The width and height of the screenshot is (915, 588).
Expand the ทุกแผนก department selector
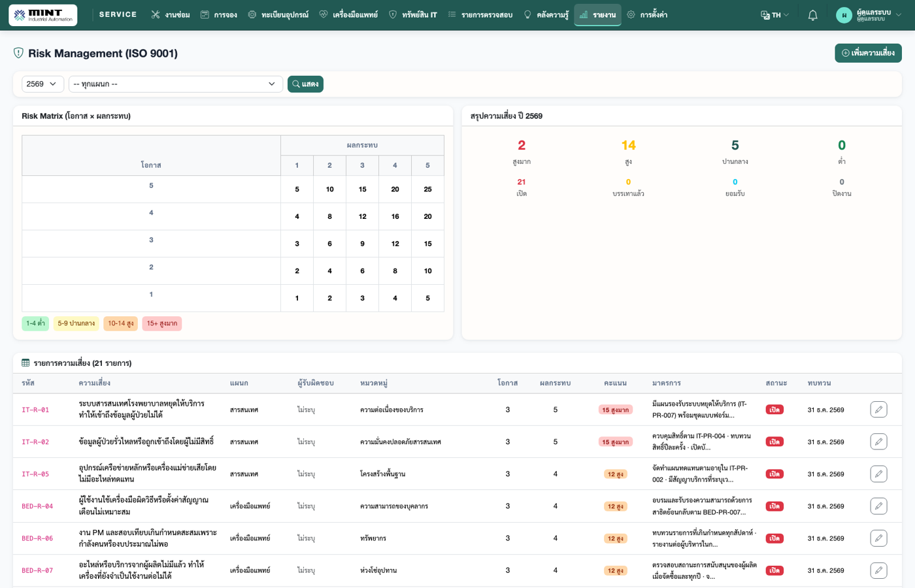click(x=175, y=84)
